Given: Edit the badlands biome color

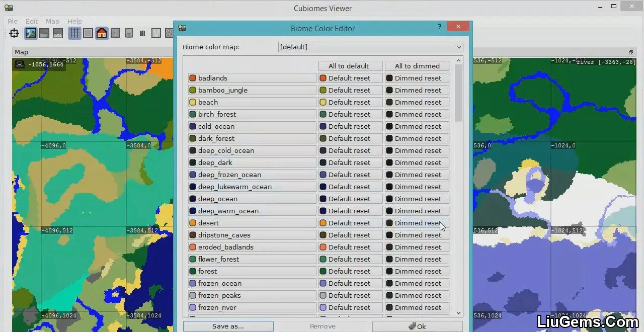Looking at the screenshot, I should point(252,78).
